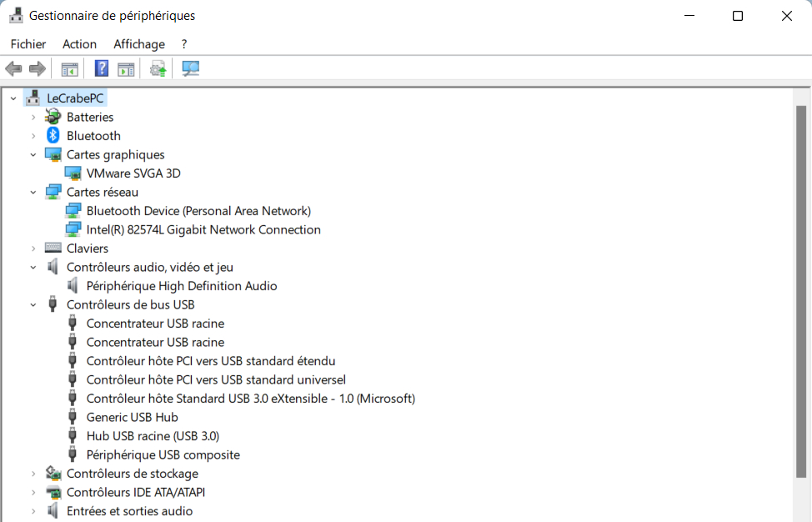Viewport: 812px width, 522px height.
Task: Collapse the Contrôleurs de bus USB category
Action: [x=33, y=304]
